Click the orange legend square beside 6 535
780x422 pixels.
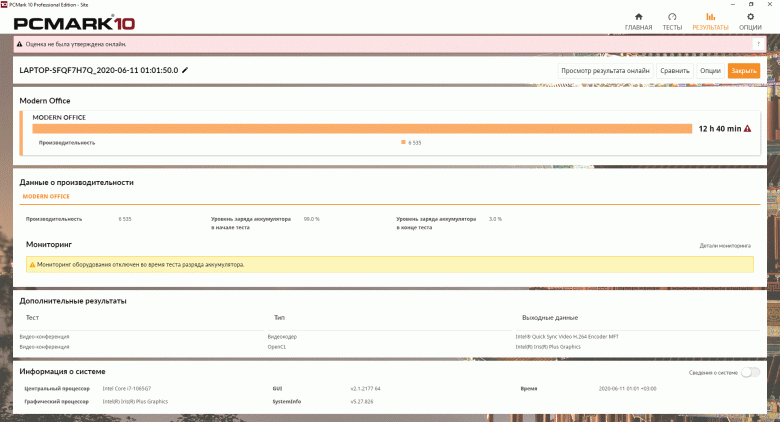pyautogui.click(x=403, y=142)
